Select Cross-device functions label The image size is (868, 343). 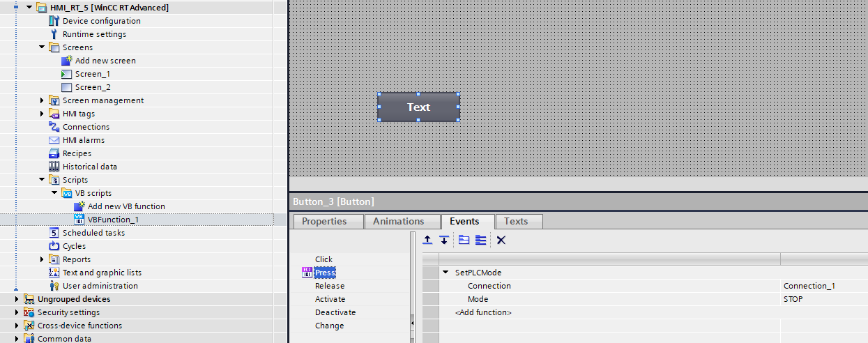click(79, 326)
